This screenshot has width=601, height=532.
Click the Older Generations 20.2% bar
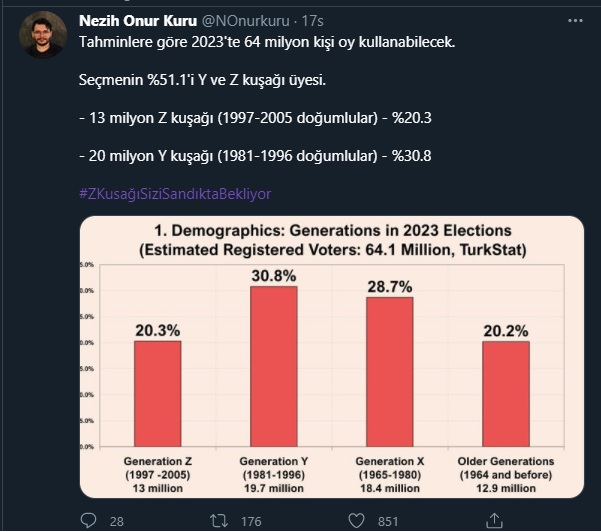coord(505,393)
